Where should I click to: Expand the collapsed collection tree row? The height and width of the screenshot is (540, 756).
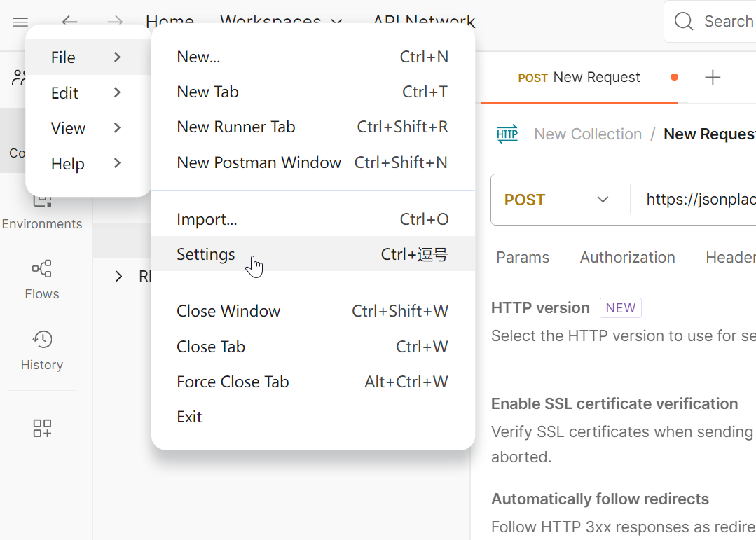point(118,276)
